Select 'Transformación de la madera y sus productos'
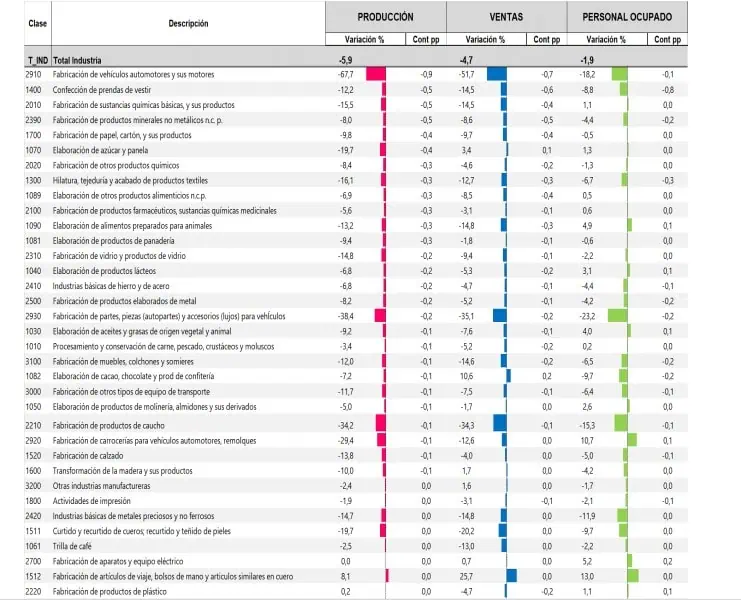 (x=122, y=471)
